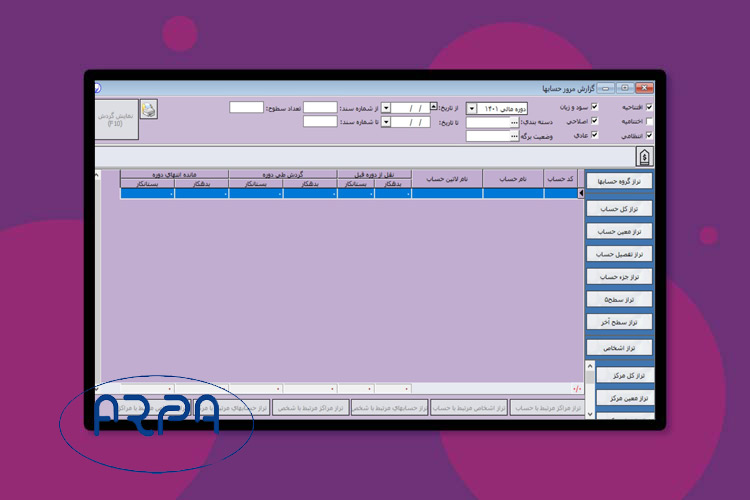Expand the تا تاریخ date dropdown
The image size is (750, 500).
(386, 122)
